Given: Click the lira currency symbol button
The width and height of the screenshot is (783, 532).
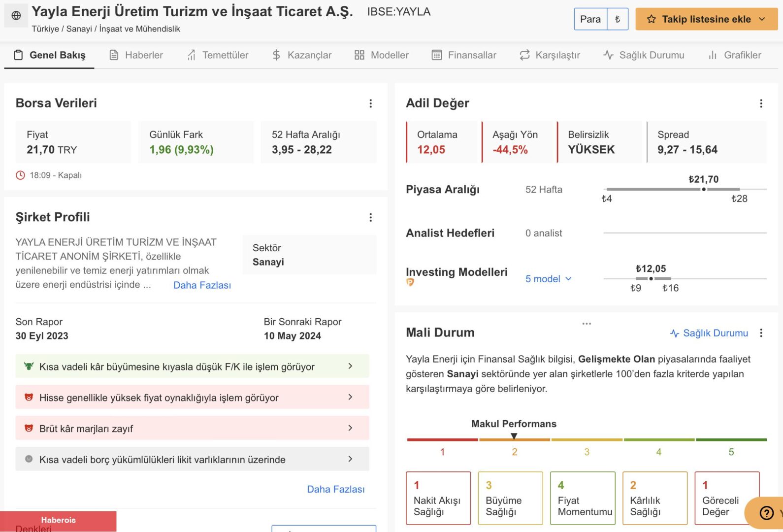Looking at the screenshot, I should 618,19.
